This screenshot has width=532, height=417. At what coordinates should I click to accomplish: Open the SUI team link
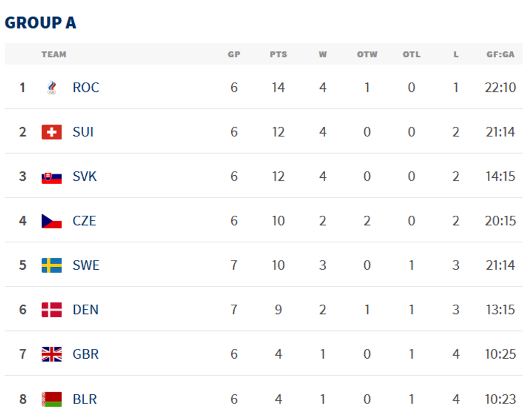click(83, 132)
